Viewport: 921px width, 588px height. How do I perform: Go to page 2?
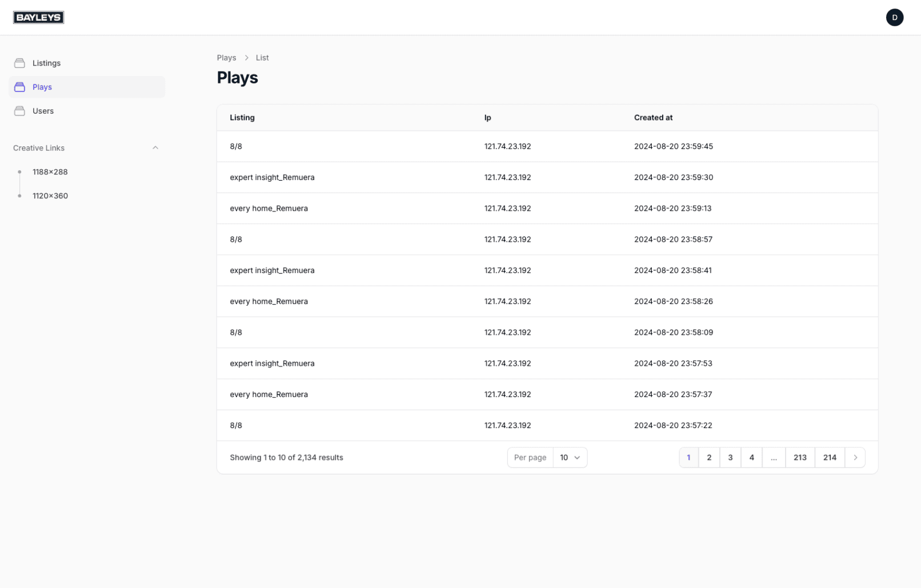[709, 458]
